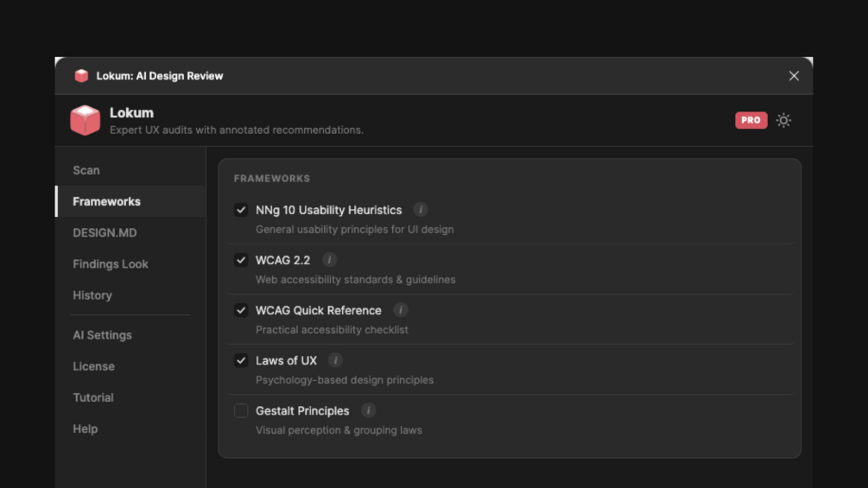Uncheck NNg 10 Usability Heuristics checkbox
Screen dimensions: 868x488
point(241,210)
